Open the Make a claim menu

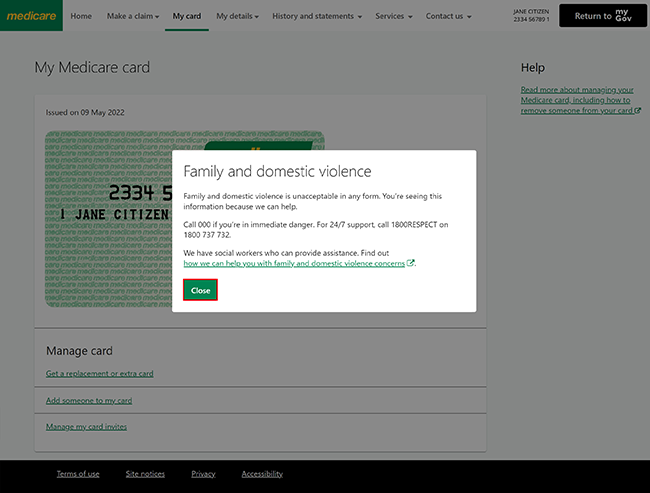click(x=133, y=16)
